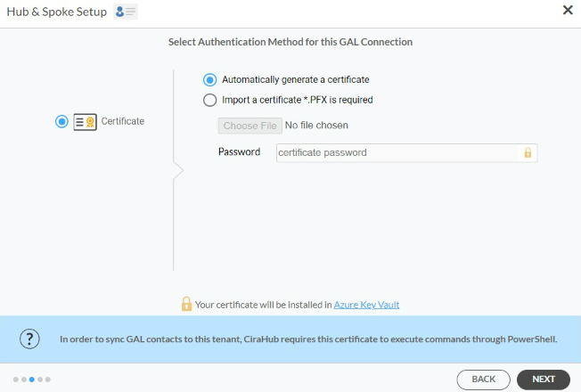Click the Choose File button
Screen dimensions: 581x392
click(x=250, y=126)
